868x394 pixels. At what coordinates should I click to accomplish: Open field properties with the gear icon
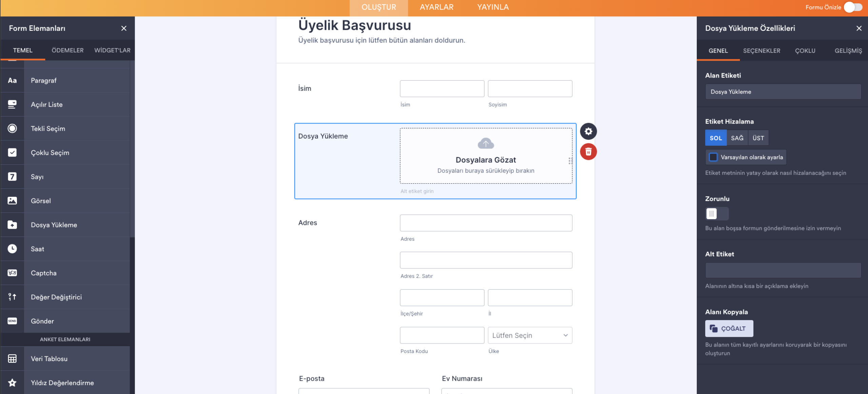coord(588,131)
